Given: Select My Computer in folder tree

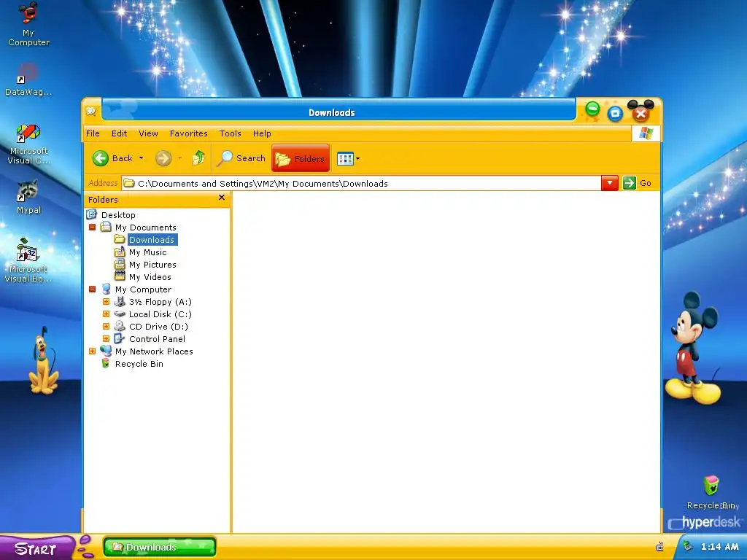Looking at the screenshot, I should point(143,289).
